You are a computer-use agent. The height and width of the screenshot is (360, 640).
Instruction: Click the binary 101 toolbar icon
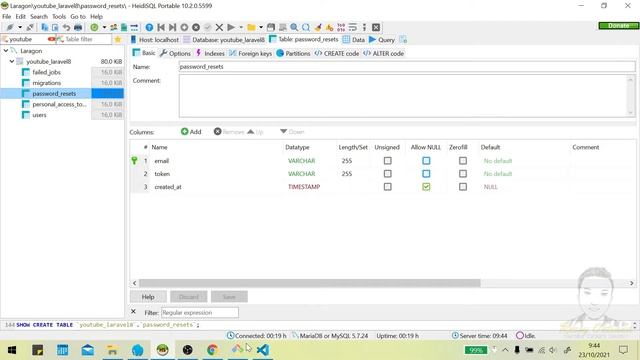341,27
